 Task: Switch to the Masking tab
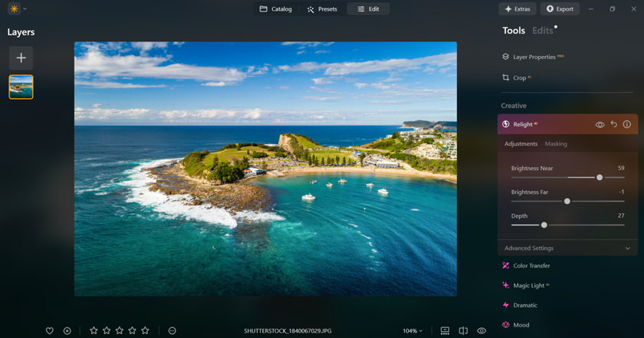click(x=556, y=144)
